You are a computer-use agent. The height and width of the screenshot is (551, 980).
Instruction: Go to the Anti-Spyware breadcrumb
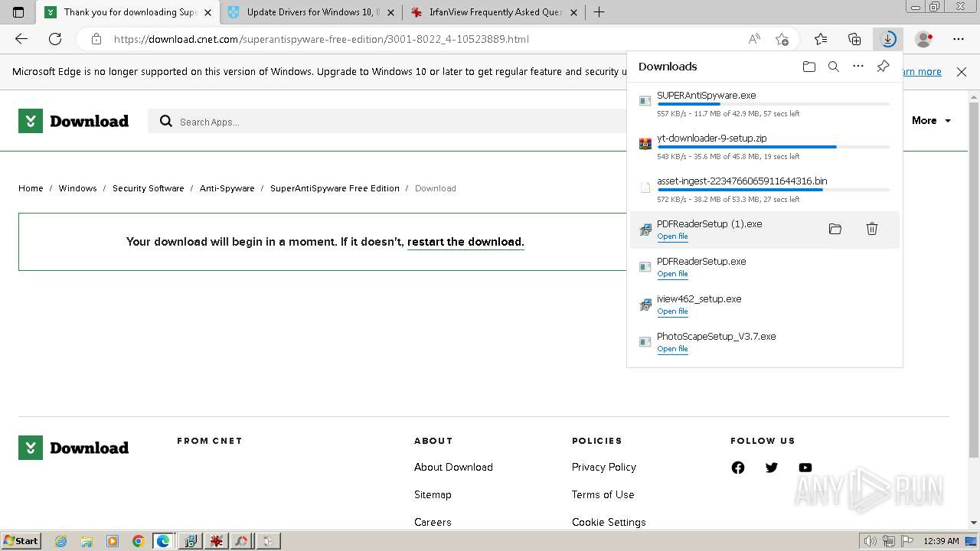pyautogui.click(x=227, y=188)
